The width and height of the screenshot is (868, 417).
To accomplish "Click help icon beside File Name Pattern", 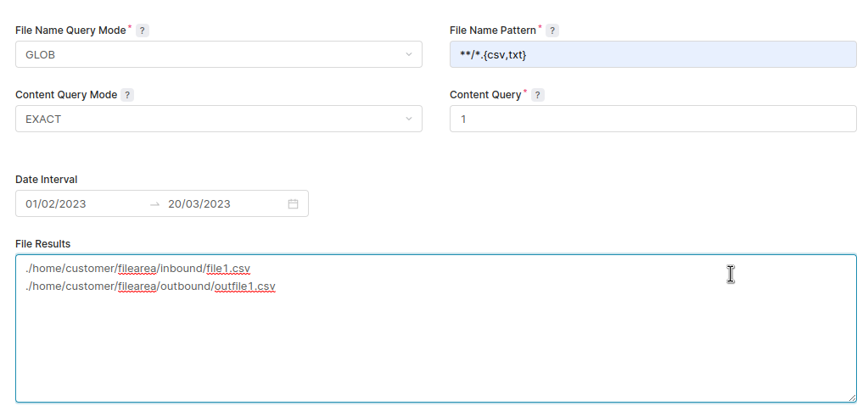I will point(552,31).
